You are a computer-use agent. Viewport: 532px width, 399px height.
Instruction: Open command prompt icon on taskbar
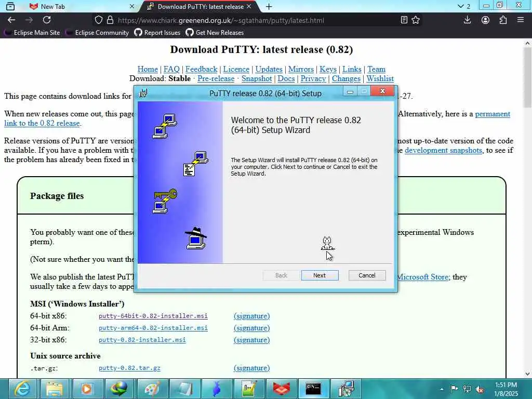[313, 389]
